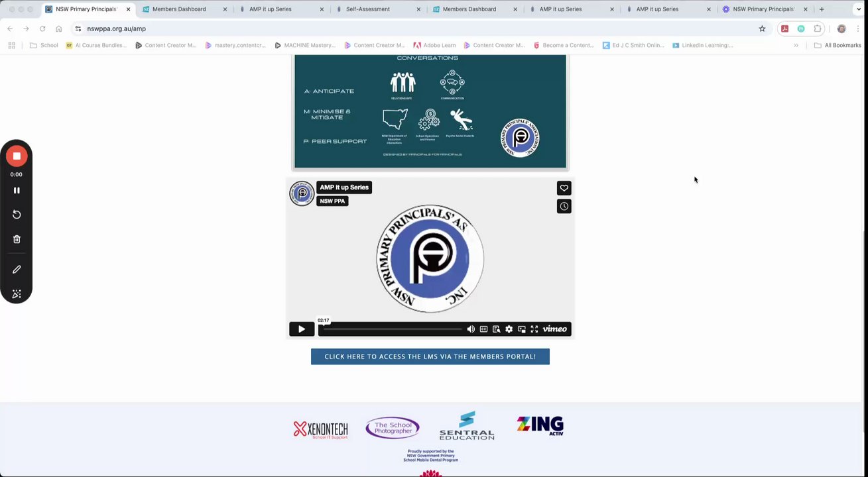Go forward with browser forward arrow
The image size is (868, 477).
coord(26,28)
